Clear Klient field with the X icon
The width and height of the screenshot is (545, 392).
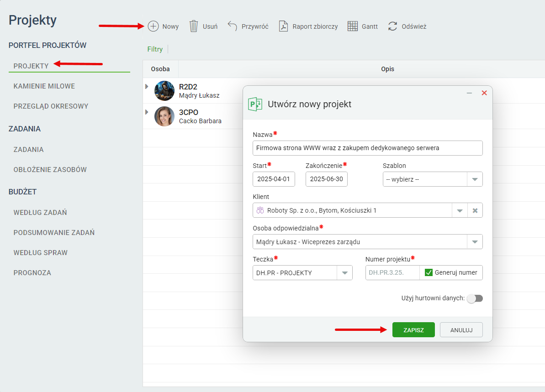coord(475,210)
